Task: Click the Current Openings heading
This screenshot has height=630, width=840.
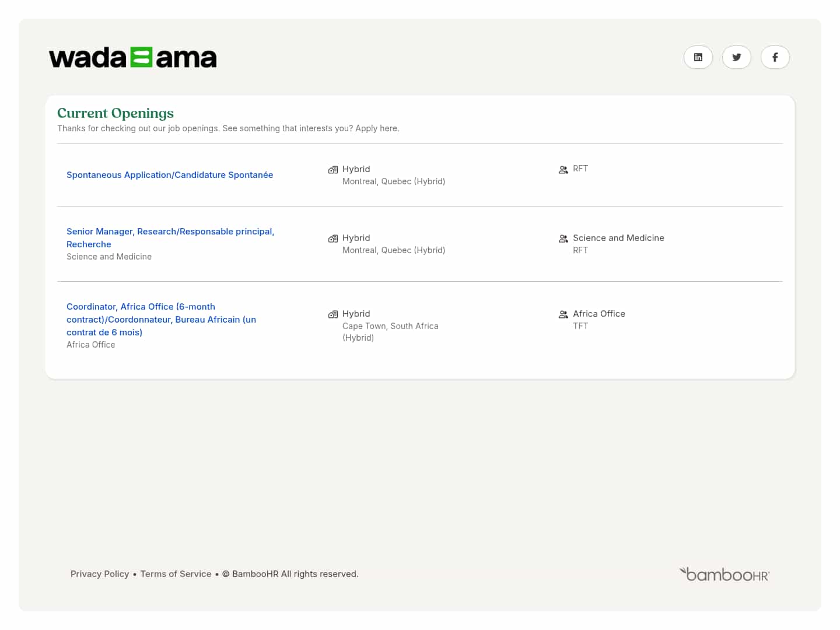Action: (116, 113)
